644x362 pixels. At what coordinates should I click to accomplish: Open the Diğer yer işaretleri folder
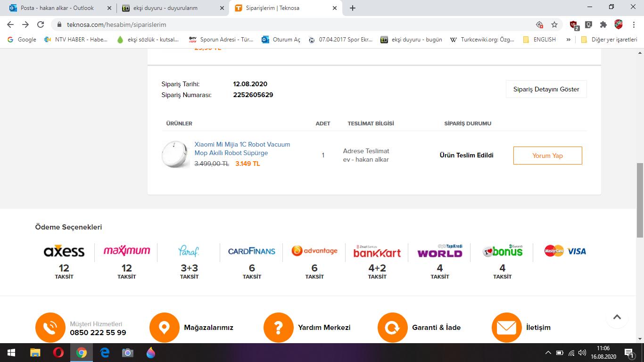(609, 40)
